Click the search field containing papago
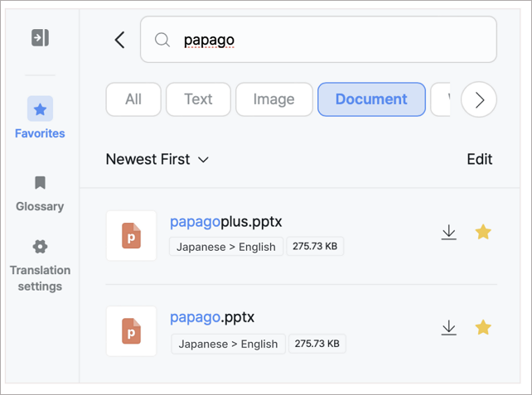The width and height of the screenshot is (532, 395). [331, 40]
